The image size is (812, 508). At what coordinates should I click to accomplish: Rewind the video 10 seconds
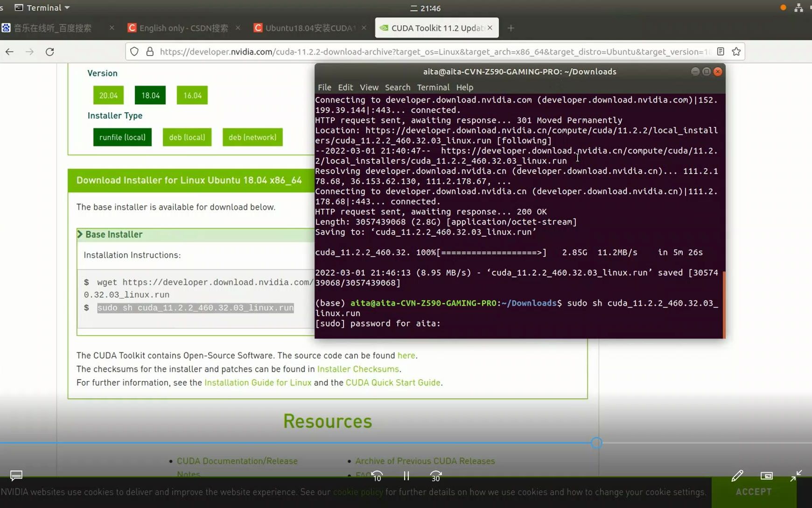point(377,476)
